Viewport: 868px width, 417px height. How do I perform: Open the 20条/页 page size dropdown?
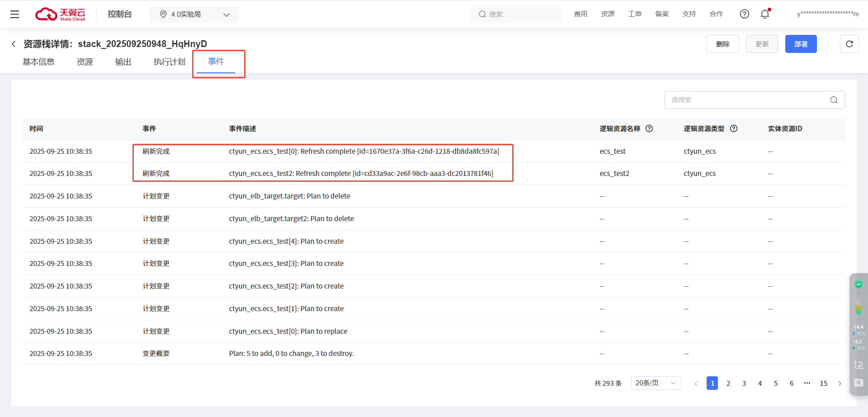point(656,383)
